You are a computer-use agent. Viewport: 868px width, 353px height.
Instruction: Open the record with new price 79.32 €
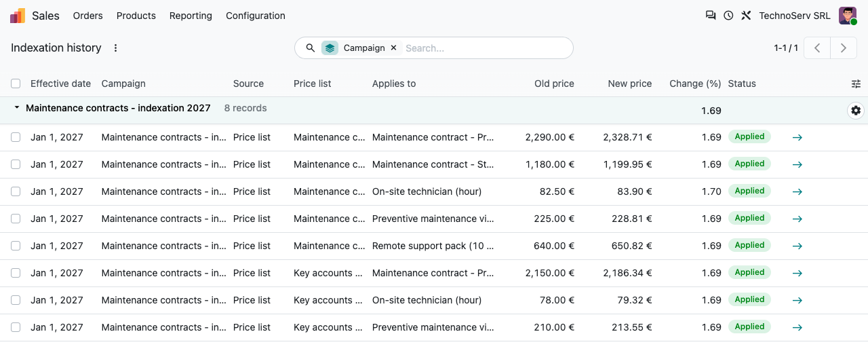pyautogui.click(x=797, y=300)
